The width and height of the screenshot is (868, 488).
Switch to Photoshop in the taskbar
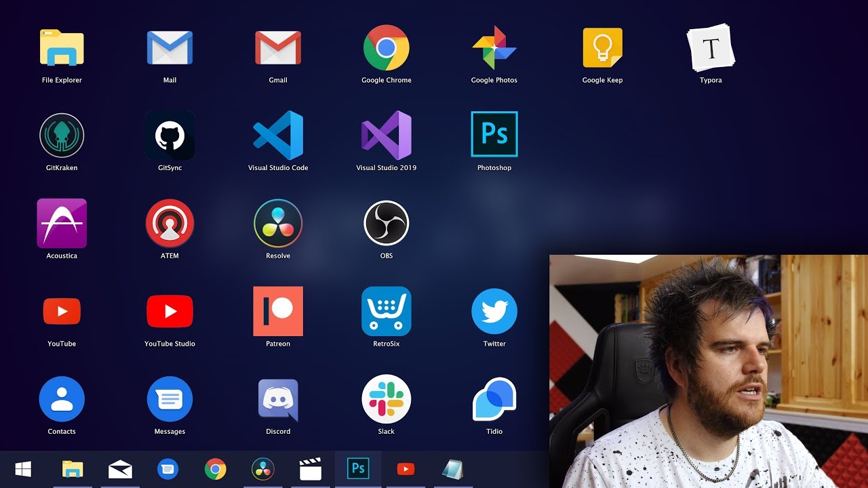tap(358, 469)
